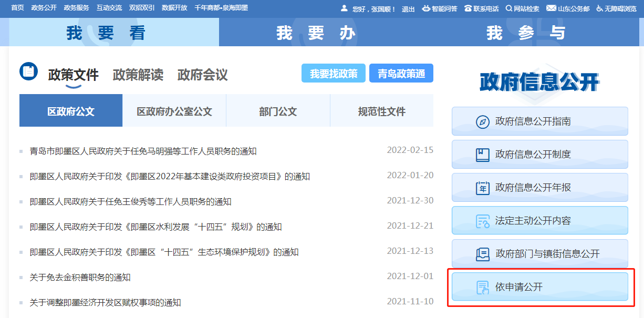
Task: Switch to the 区政府办公室公文 tab
Action: tap(174, 111)
